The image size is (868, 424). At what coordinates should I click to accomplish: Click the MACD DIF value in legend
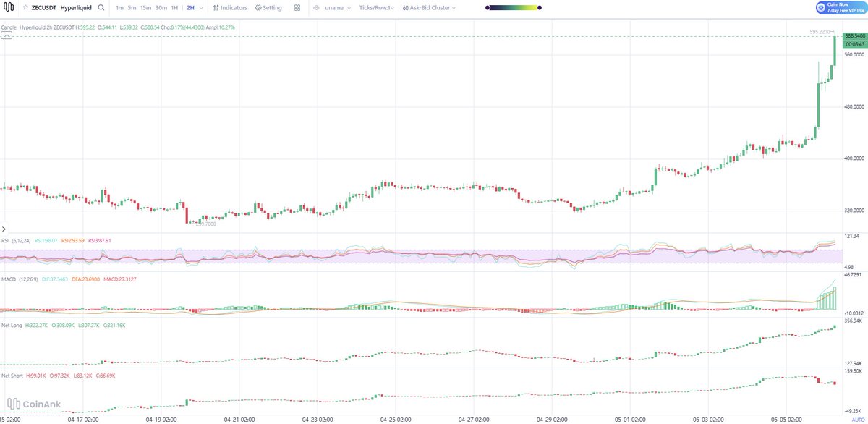point(54,279)
